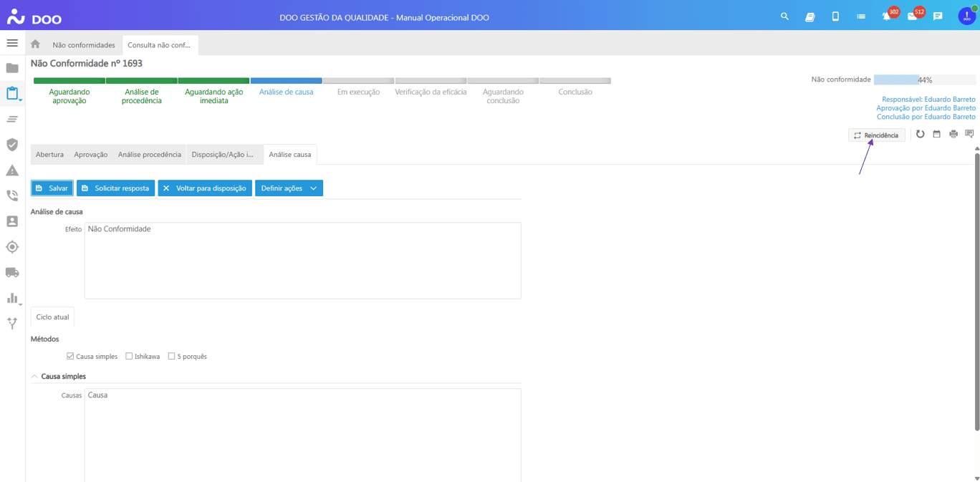Toggle the Causa simples checkbox
This screenshot has width=980, height=482.
(x=70, y=356)
